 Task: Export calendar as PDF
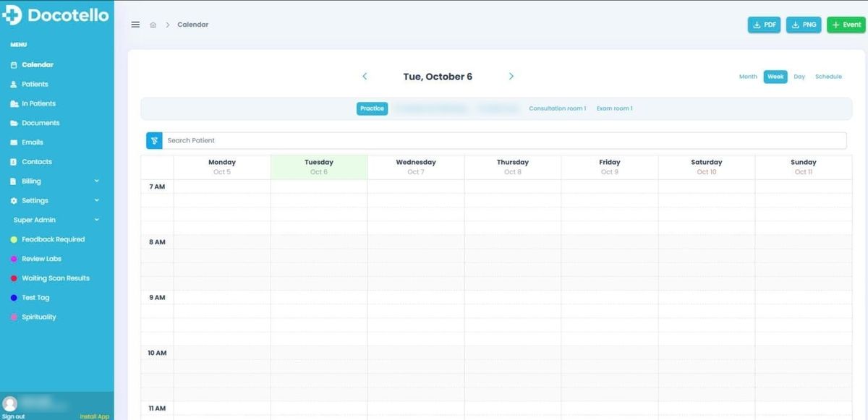pos(765,25)
